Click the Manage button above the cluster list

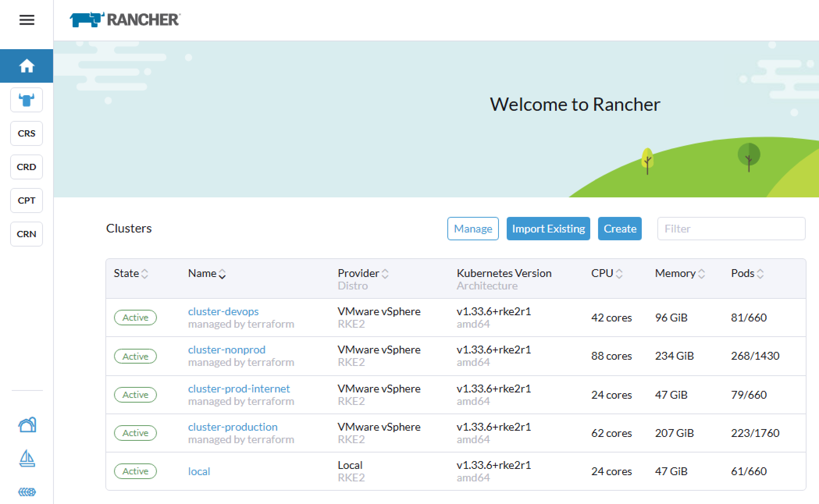coord(473,229)
